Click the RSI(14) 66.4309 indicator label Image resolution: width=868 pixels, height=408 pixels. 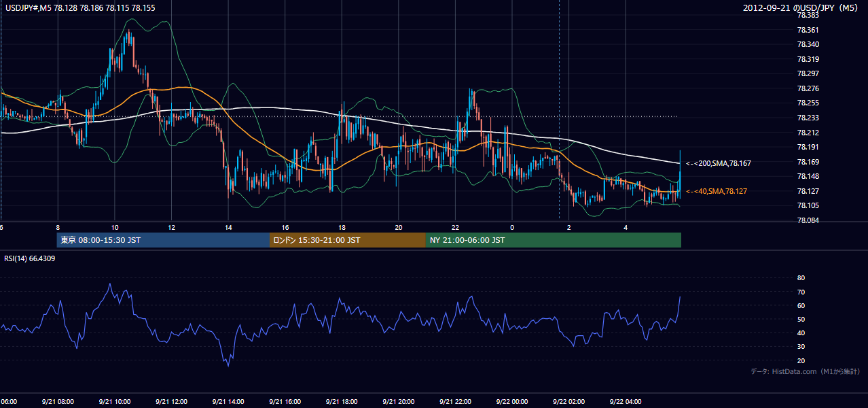coord(30,258)
